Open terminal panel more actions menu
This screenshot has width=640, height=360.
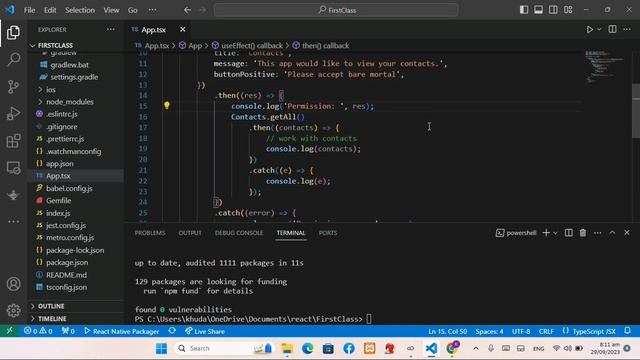tap(598, 233)
